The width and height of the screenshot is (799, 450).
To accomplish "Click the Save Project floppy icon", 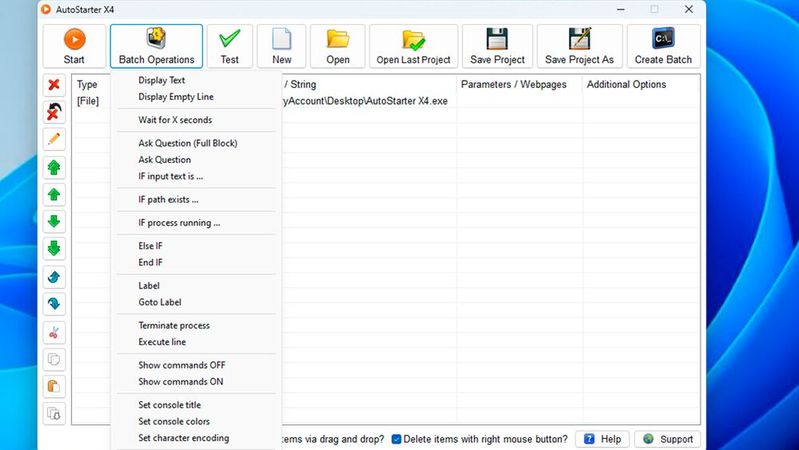I will click(497, 39).
